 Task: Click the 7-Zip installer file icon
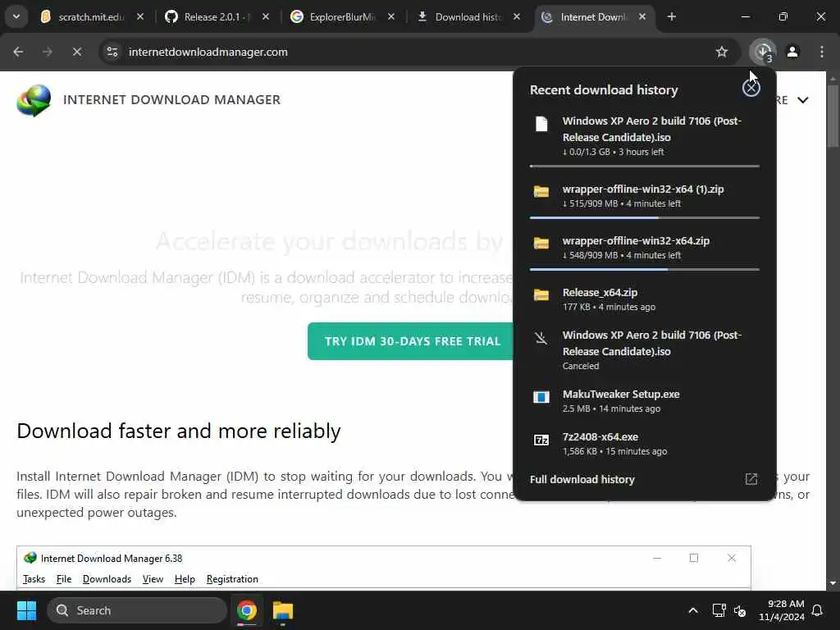pyautogui.click(x=541, y=440)
